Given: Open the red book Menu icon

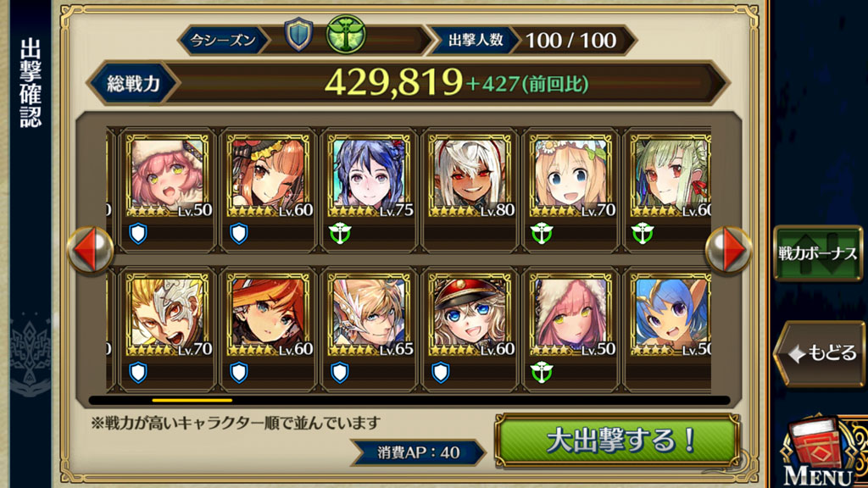Looking at the screenshot, I should 821,453.
